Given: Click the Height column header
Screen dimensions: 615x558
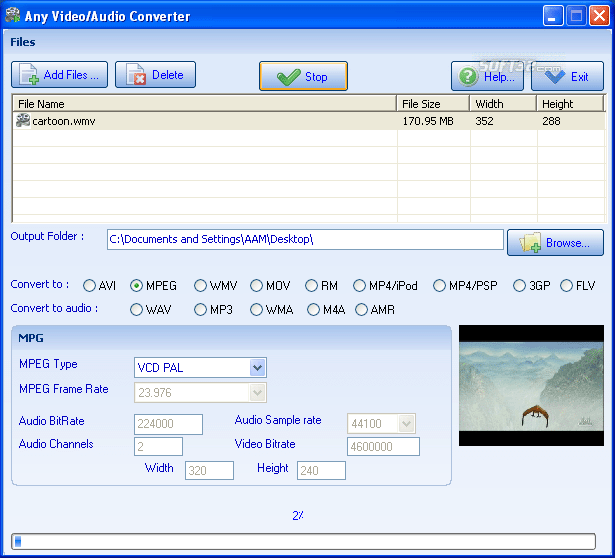Looking at the screenshot, I should (570, 104).
